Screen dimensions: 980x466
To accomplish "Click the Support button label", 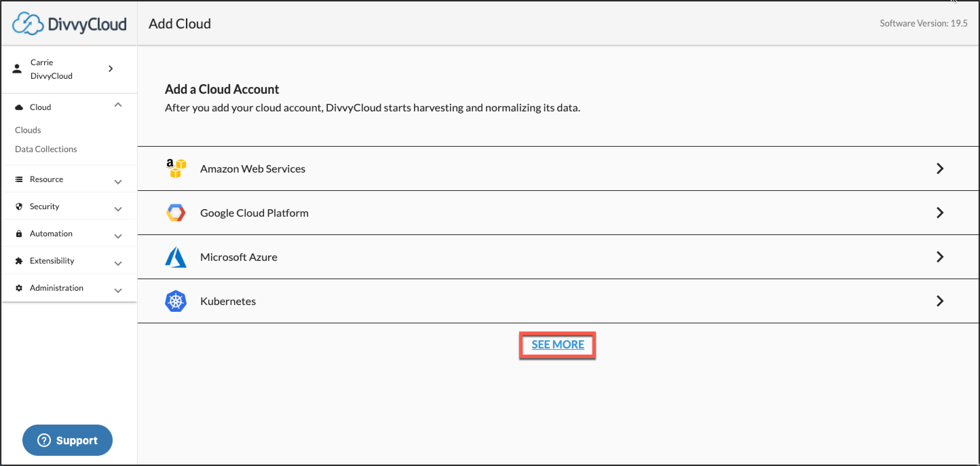I will (x=77, y=441).
